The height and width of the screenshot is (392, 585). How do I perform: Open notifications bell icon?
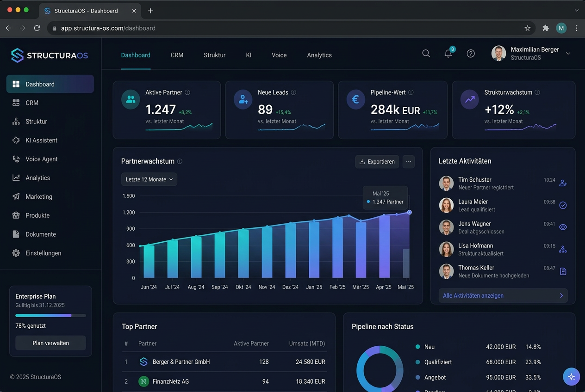(x=448, y=54)
